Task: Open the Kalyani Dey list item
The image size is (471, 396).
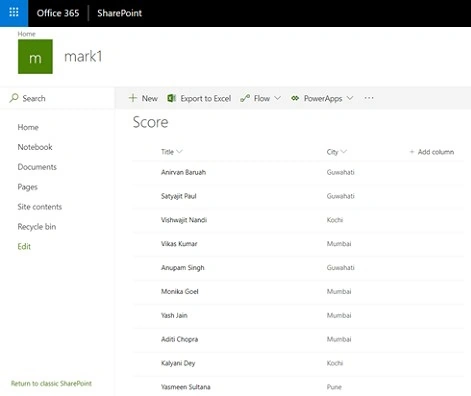Action: coord(178,363)
